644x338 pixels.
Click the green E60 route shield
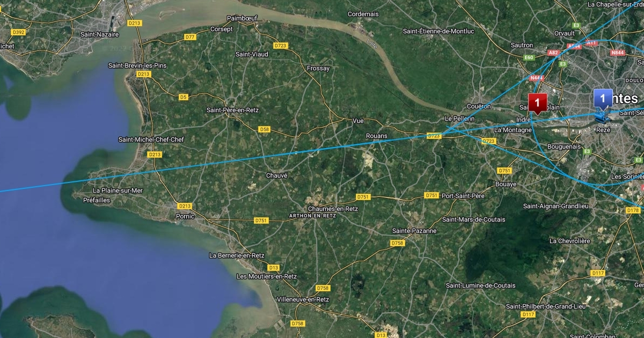click(x=529, y=57)
